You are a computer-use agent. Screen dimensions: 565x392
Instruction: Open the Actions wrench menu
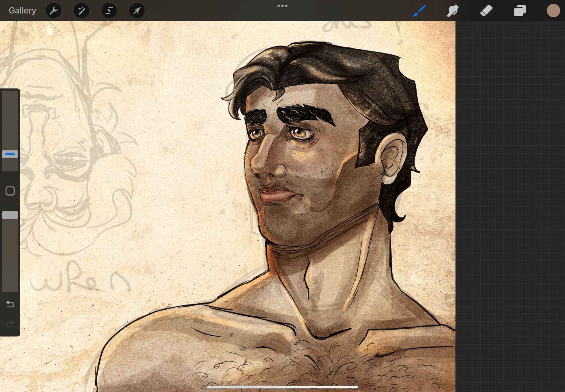[x=53, y=10]
